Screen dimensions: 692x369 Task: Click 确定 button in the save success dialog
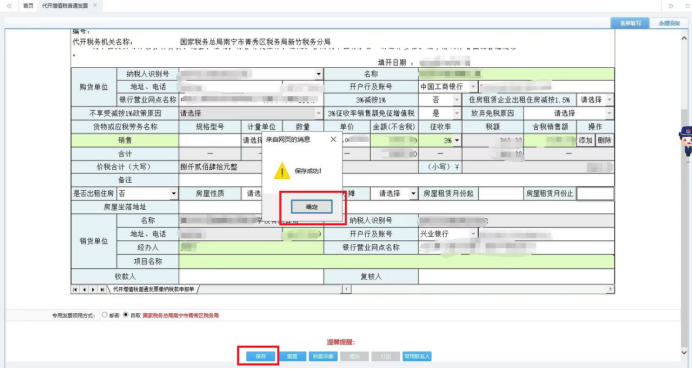click(312, 207)
